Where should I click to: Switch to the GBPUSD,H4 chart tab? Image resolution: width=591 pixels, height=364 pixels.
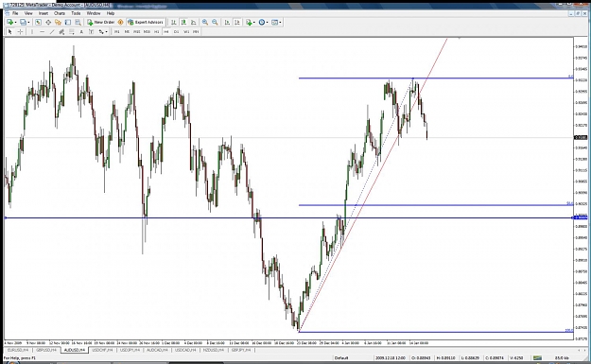46,350
